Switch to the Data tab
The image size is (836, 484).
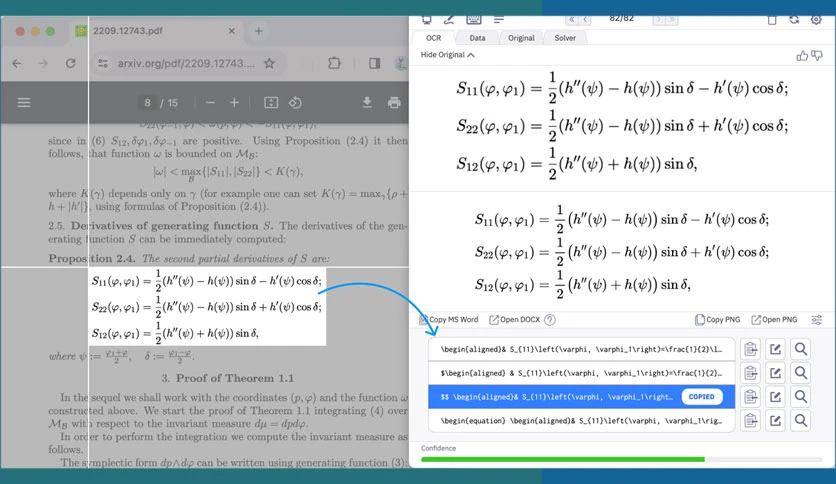(x=477, y=38)
